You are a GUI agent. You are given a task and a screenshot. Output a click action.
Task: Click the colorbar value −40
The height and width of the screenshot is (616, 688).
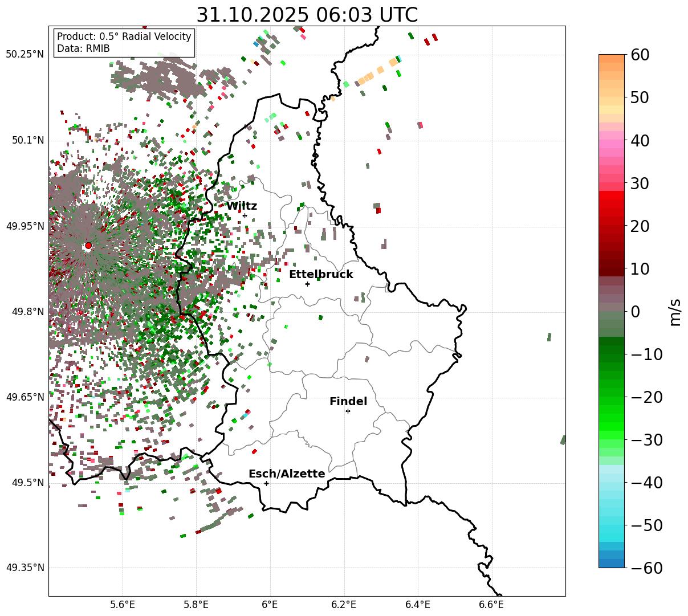coord(646,483)
